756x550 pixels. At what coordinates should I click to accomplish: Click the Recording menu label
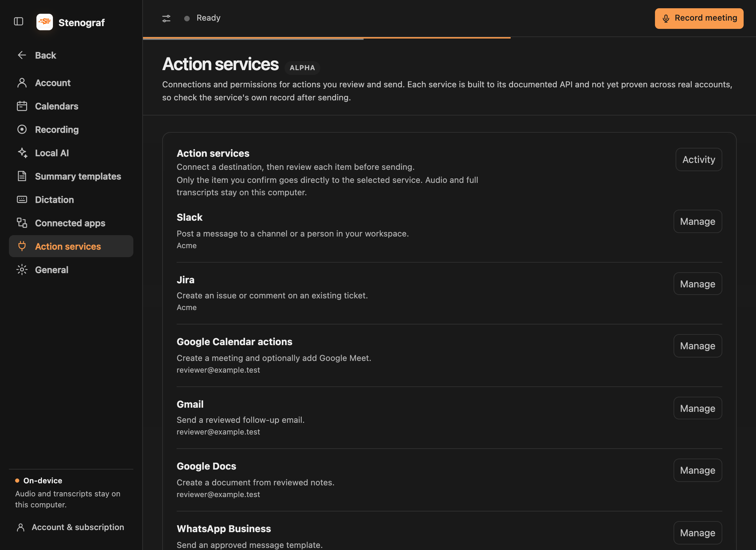coord(57,130)
